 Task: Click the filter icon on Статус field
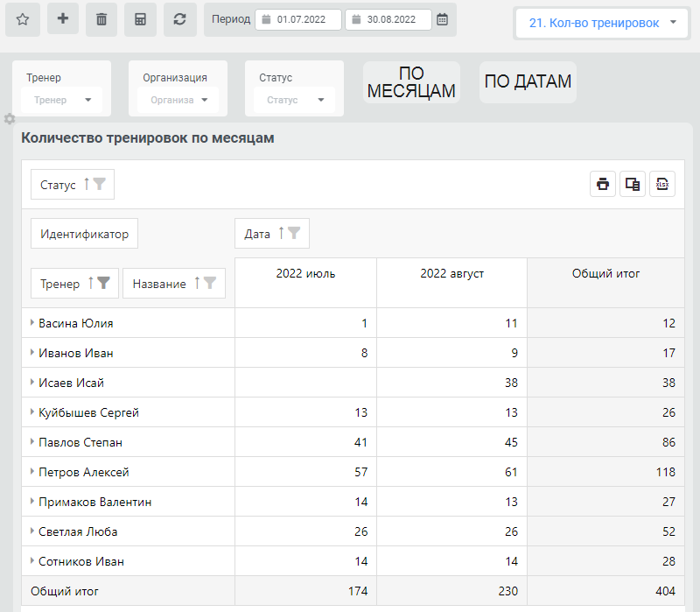click(99, 184)
